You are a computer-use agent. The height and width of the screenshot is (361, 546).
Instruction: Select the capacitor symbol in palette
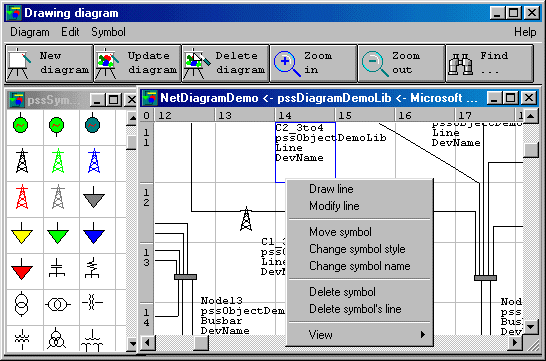[58, 269]
